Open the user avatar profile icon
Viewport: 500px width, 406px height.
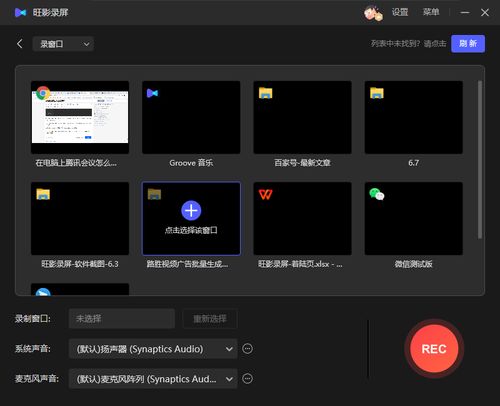pos(373,13)
